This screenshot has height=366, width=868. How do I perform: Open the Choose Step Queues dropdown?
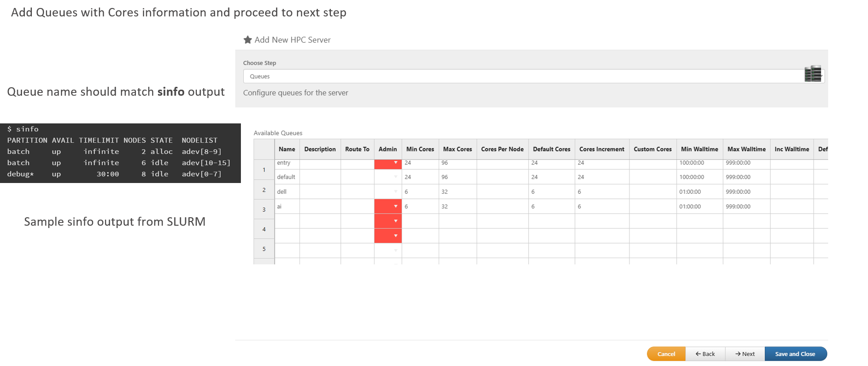pyautogui.click(x=523, y=76)
